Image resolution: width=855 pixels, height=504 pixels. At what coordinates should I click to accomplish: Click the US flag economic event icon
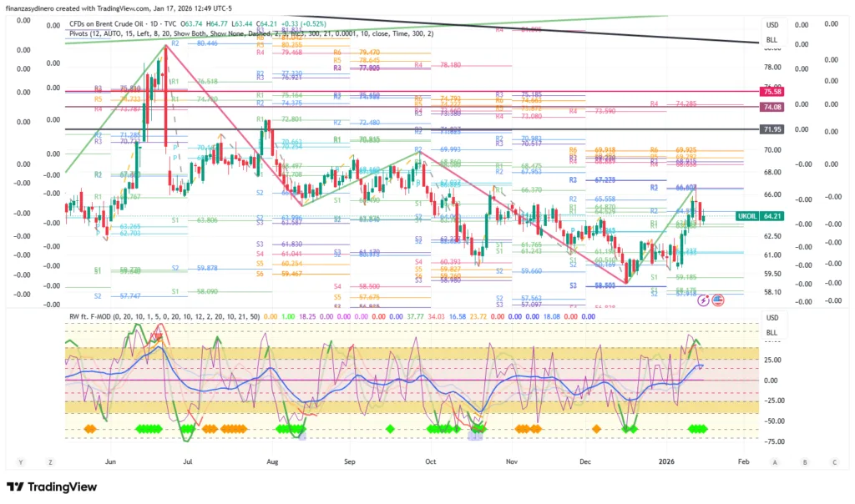[716, 300]
